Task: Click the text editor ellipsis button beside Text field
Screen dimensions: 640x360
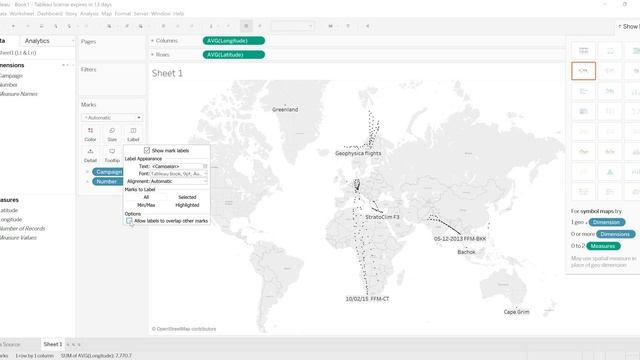Action: click(x=205, y=167)
